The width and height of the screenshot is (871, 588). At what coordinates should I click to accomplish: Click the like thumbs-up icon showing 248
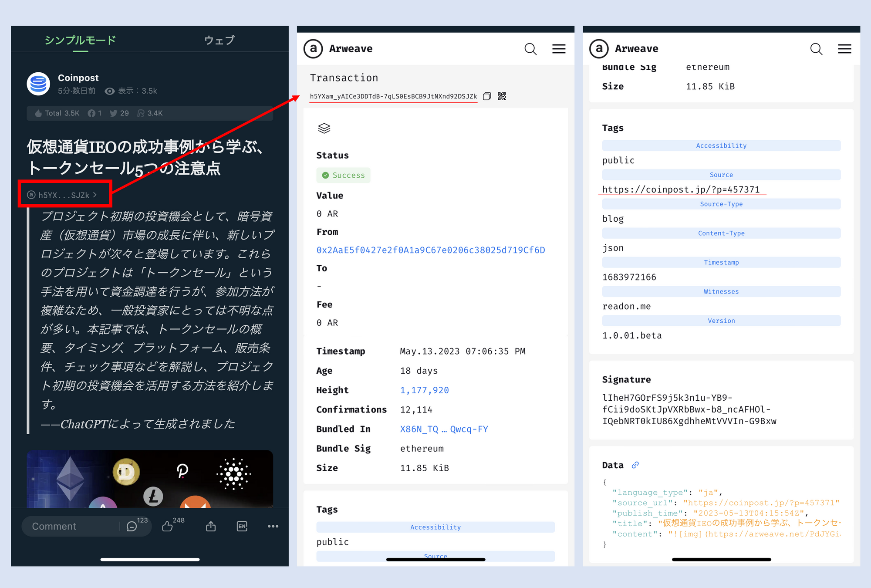pos(168,526)
